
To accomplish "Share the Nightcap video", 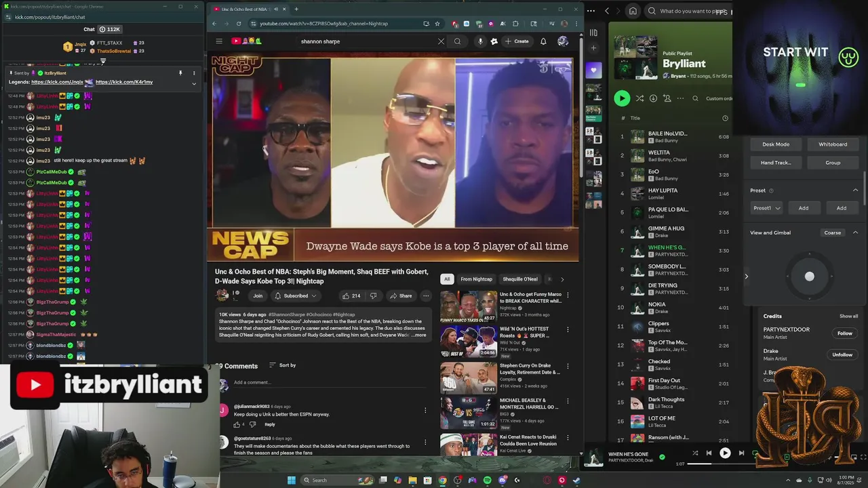I will click(401, 296).
